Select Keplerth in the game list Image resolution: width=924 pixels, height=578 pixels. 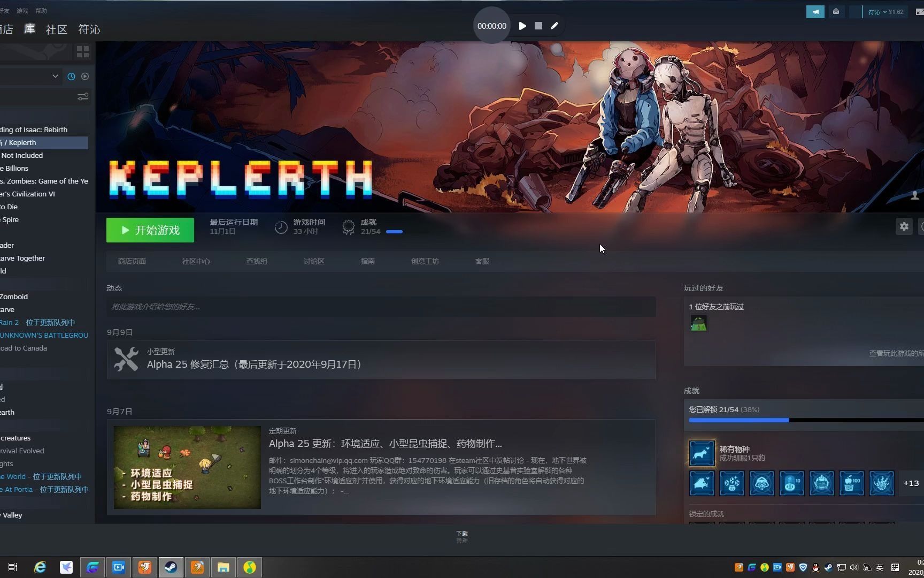44,142
